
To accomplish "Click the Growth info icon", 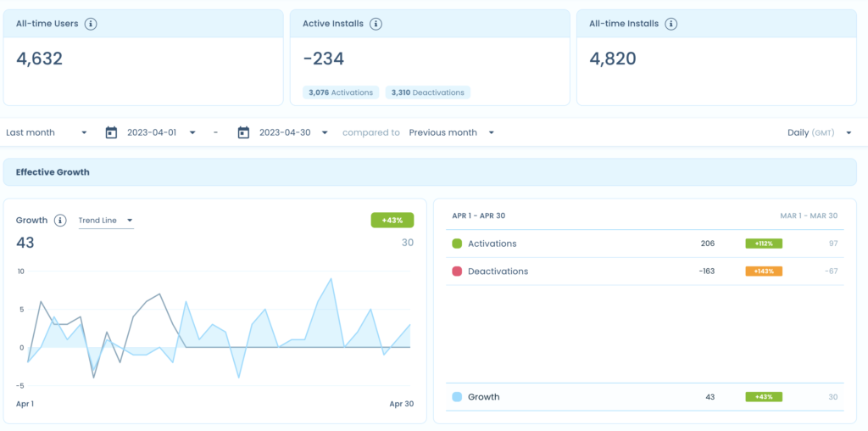I will 60,220.
